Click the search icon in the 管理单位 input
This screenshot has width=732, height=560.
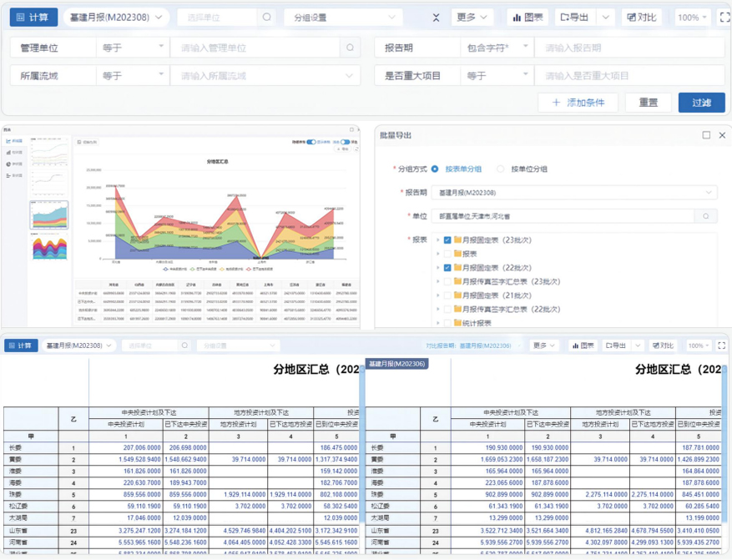pos(351,48)
